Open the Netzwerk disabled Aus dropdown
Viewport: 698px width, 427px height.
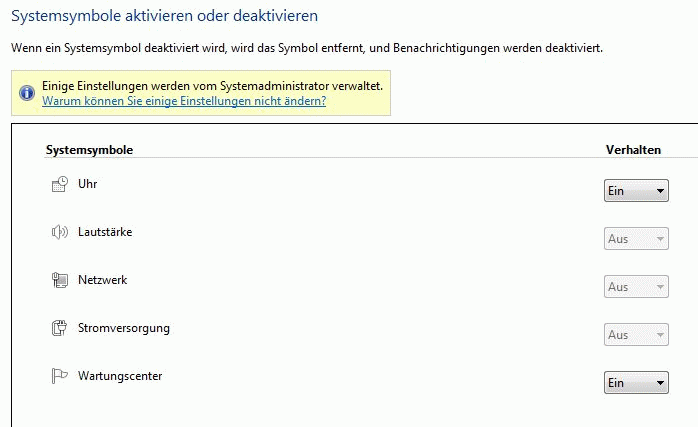(x=636, y=287)
